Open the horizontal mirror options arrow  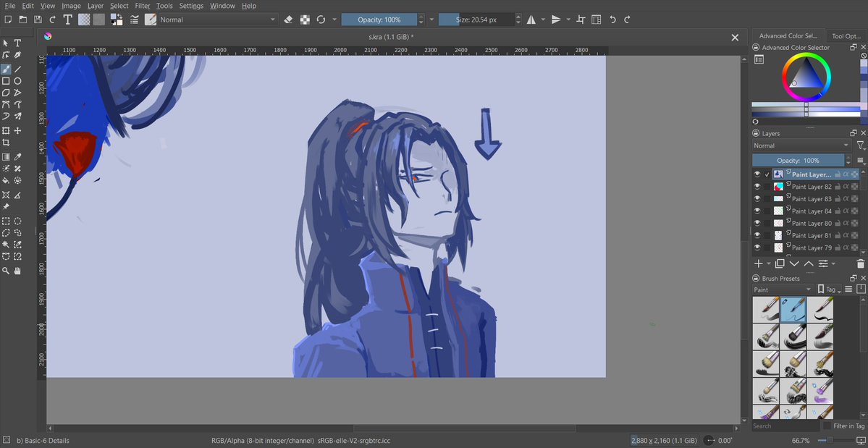tap(542, 20)
